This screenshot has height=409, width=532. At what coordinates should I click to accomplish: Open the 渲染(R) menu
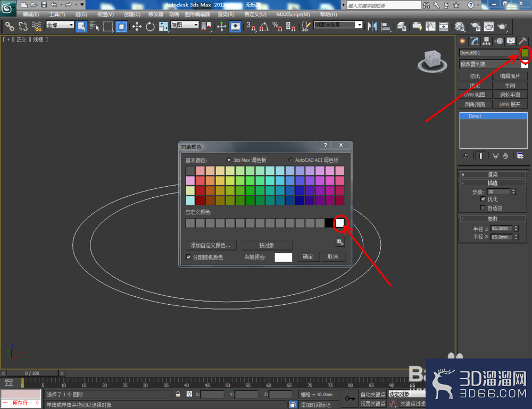pos(226,14)
